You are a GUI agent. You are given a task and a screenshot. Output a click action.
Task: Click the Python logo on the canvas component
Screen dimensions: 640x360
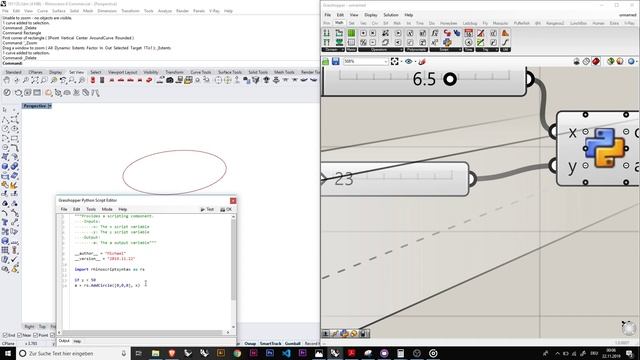coord(605,148)
